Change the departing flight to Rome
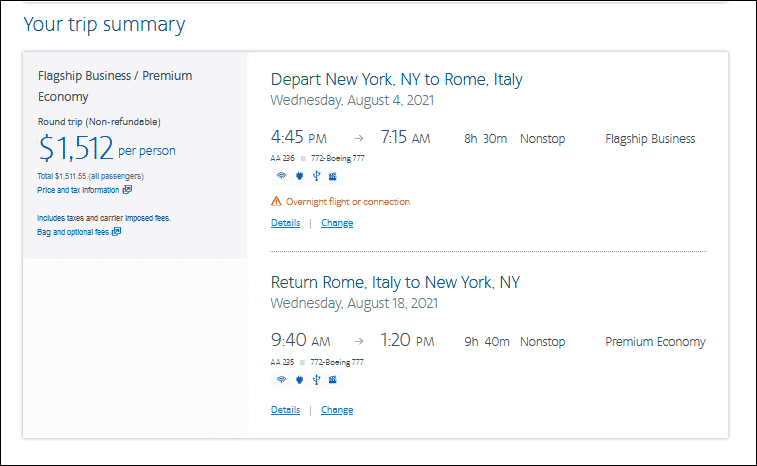This screenshot has width=757, height=466. coord(337,223)
